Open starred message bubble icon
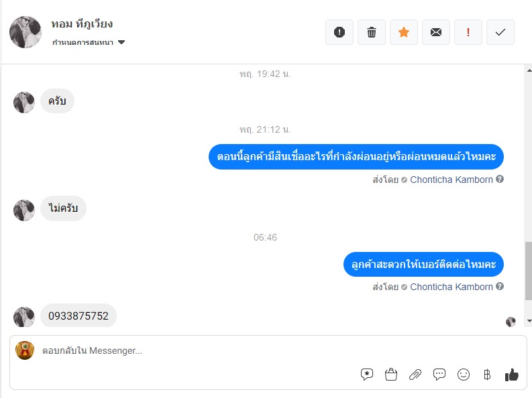This screenshot has height=398, width=532. click(x=367, y=375)
